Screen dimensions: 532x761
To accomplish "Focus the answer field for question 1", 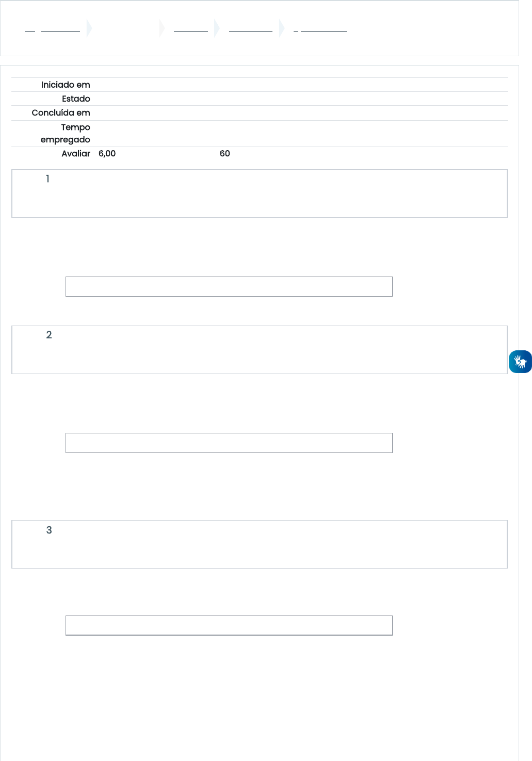I will tap(229, 286).
